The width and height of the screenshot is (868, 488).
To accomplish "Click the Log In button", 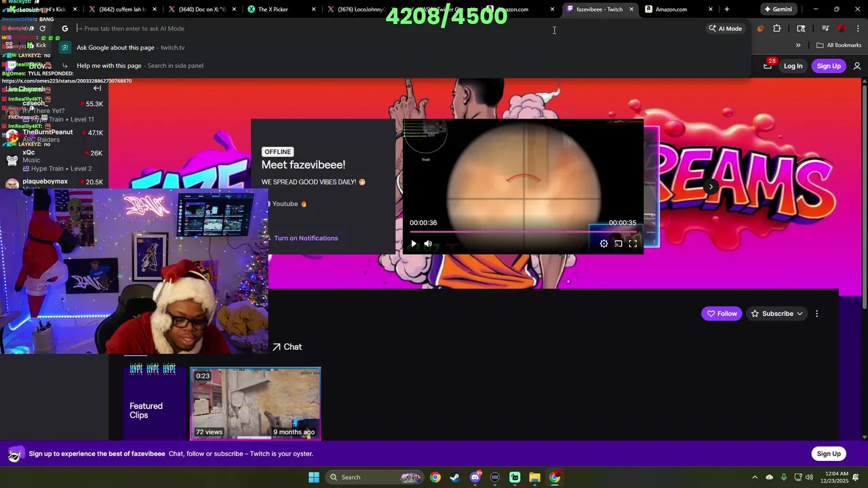I will tap(793, 66).
